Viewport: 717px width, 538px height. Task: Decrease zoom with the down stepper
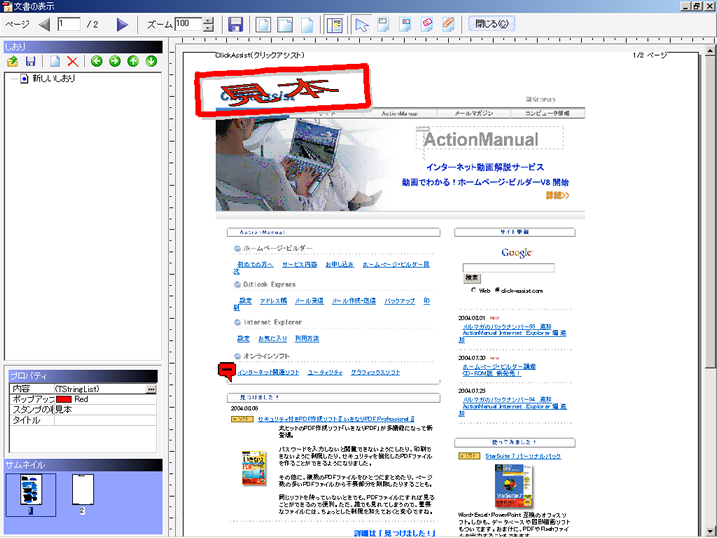coord(208,28)
